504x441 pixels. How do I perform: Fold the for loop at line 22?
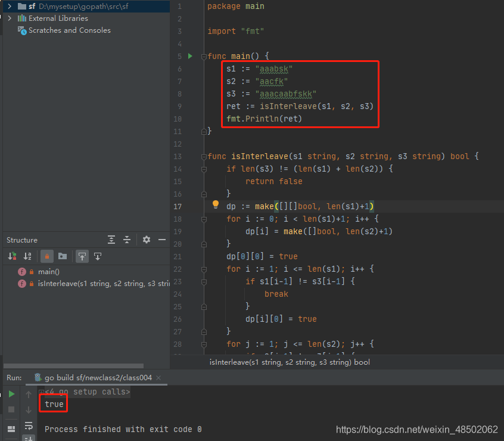[x=204, y=269]
